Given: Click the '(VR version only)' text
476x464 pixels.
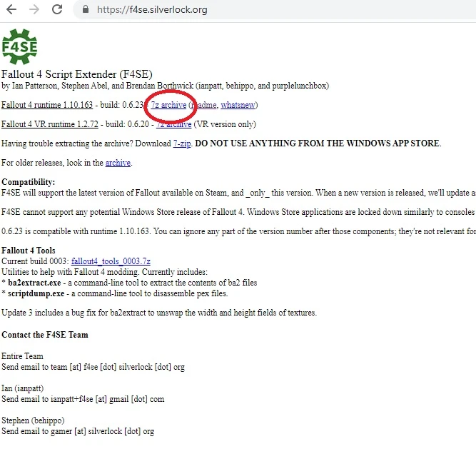Looking at the screenshot, I should tap(225, 124).
